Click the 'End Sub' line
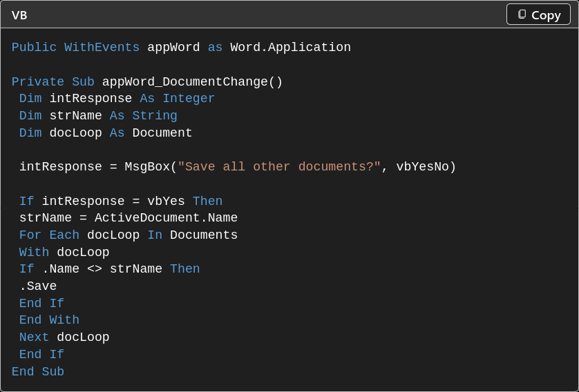The image size is (579, 392). coord(38,371)
